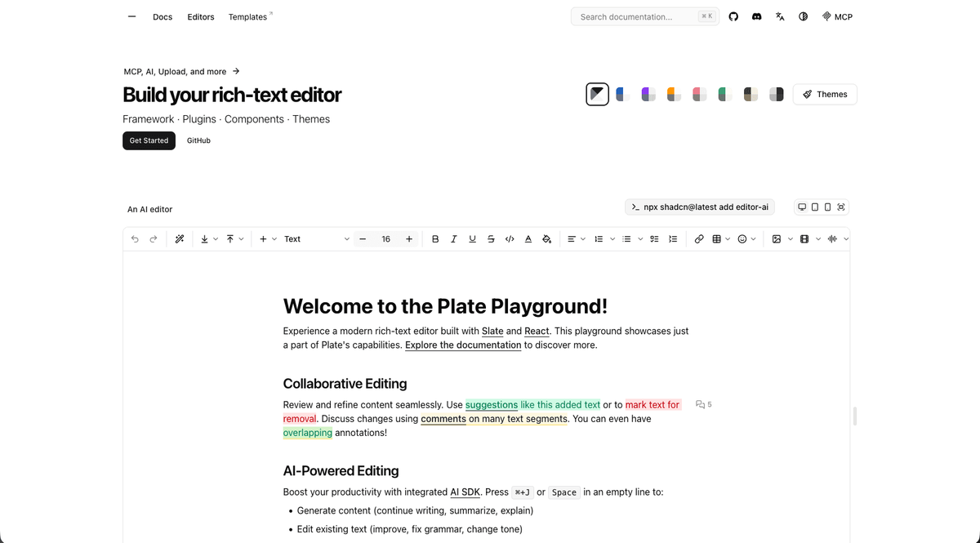Open Explore the documentation link
980x543 pixels.
click(x=463, y=345)
